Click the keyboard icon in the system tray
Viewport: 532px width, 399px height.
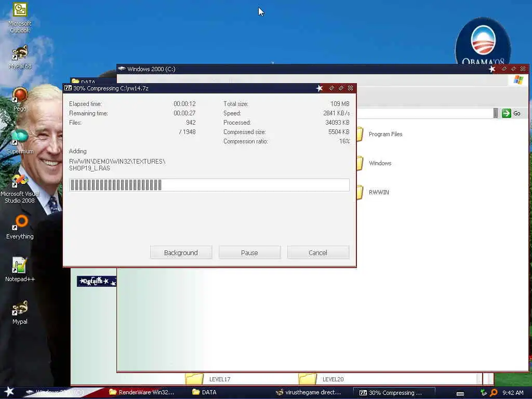point(460,394)
